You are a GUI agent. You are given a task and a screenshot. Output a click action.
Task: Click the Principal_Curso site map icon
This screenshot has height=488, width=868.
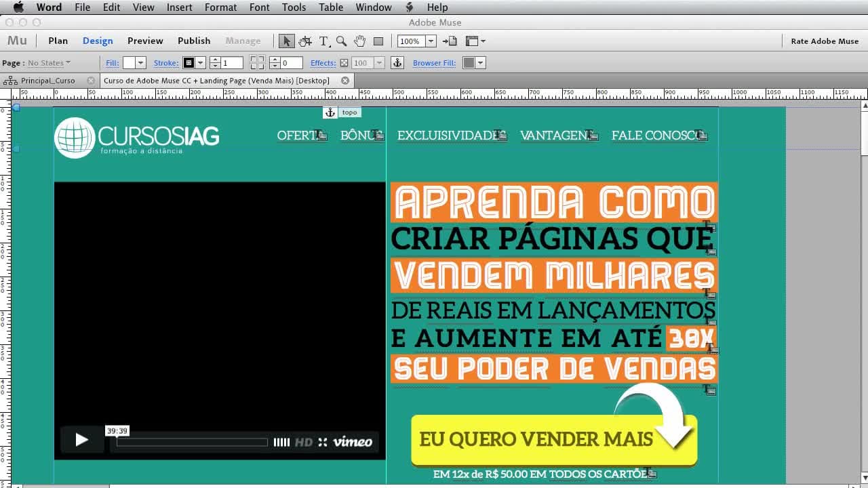pos(10,81)
